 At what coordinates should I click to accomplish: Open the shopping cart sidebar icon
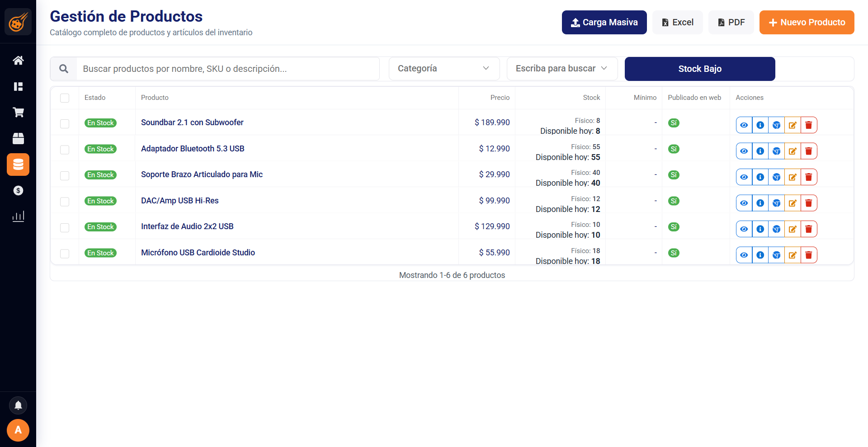18,113
